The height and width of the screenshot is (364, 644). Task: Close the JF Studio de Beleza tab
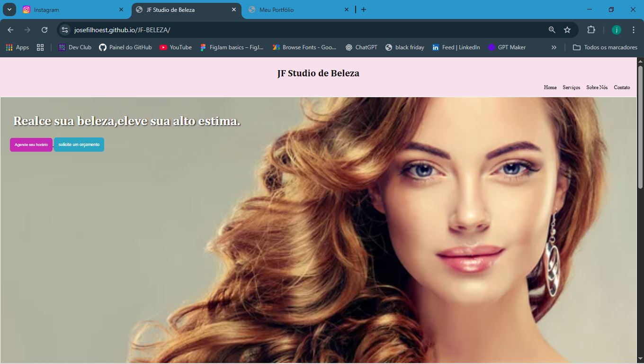234,9
